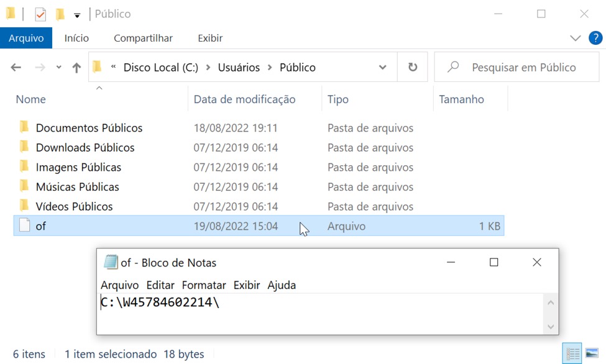Open the Formatar menu in Bloco de Notas
This screenshot has height=364, width=606.
(x=204, y=285)
